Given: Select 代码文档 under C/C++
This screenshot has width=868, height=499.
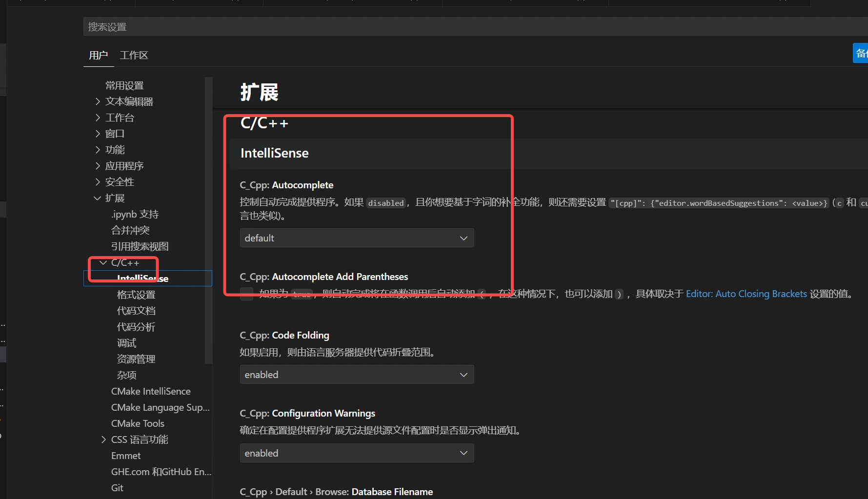Looking at the screenshot, I should (x=136, y=311).
